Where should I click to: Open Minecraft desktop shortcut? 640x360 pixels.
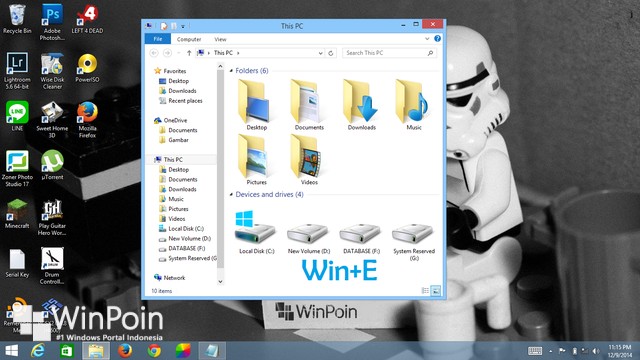pos(17,213)
